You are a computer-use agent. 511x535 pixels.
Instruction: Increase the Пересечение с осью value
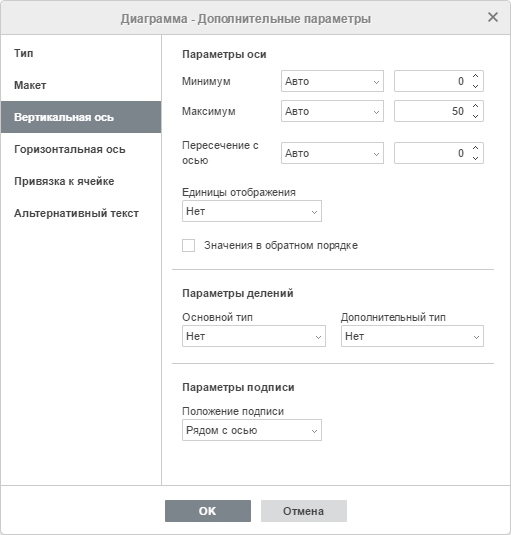pyautogui.click(x=476, y=148)
